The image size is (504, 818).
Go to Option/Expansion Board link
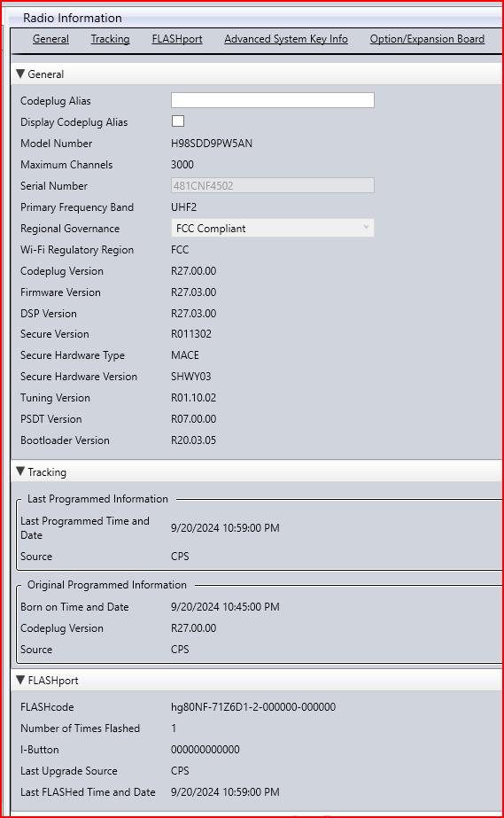427,39
